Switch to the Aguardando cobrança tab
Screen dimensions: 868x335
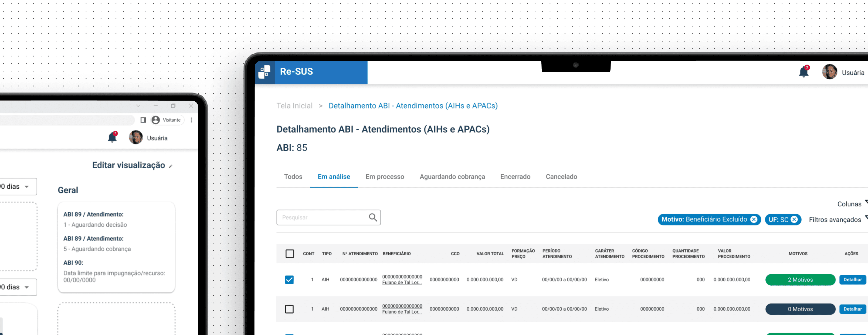[452, 177]
